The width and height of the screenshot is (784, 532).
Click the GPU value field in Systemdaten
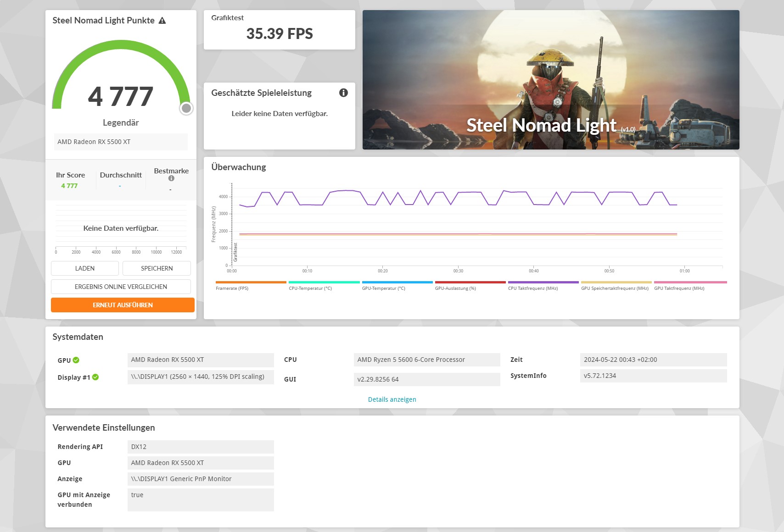click(x=201, y=360)
